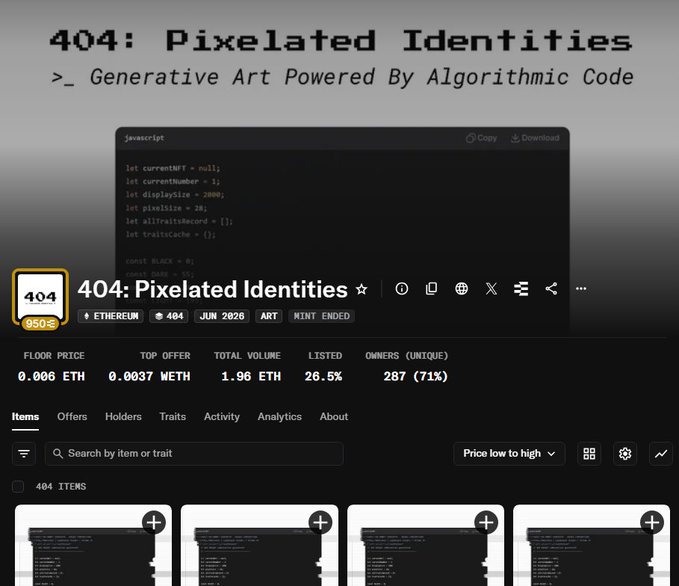Screen dimensions: 679x586
Task: Open the collection website globe icon
Action: point(461,288)
